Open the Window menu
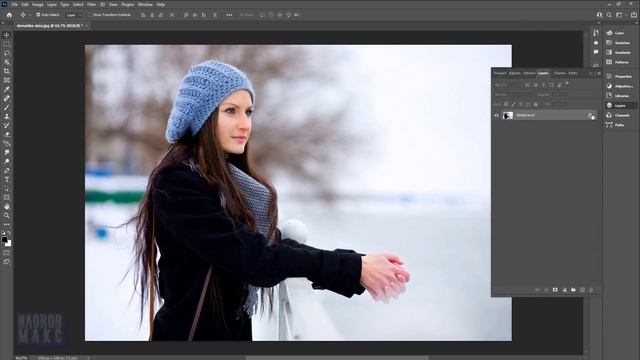The height and width of the screenshot is (360, 640). (x=145, y=4)
